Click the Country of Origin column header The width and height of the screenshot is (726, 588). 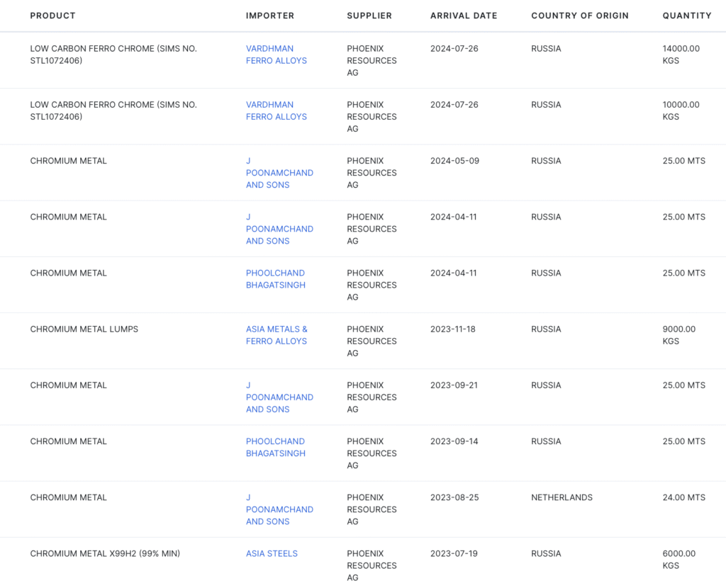click(x=579, y=16)
